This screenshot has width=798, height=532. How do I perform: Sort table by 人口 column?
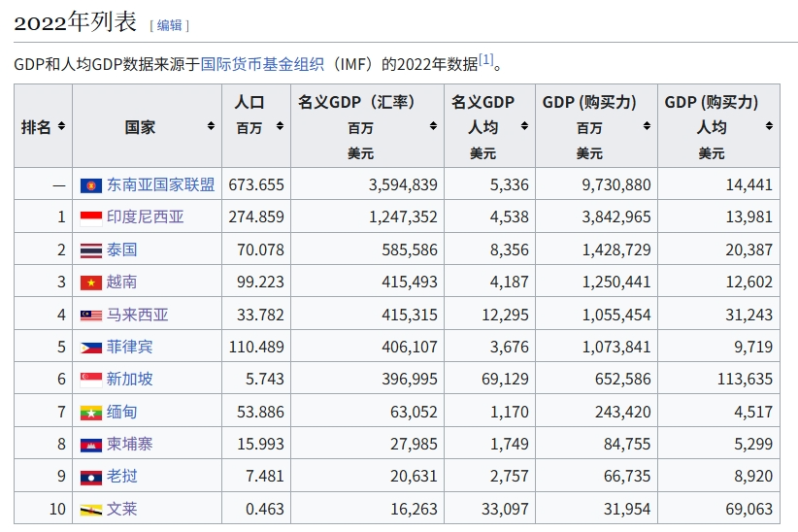click(281, 127)
